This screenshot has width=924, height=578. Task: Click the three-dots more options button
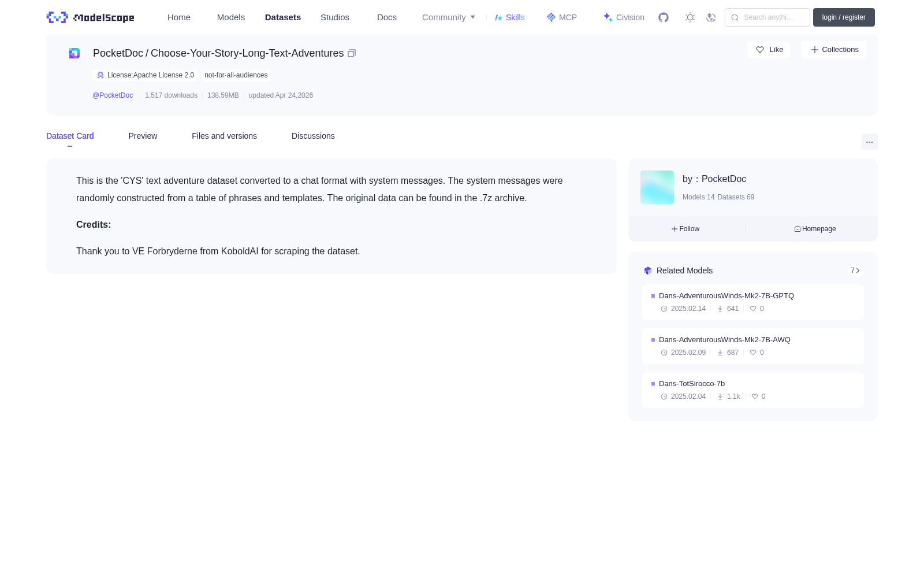coord(870,142)
